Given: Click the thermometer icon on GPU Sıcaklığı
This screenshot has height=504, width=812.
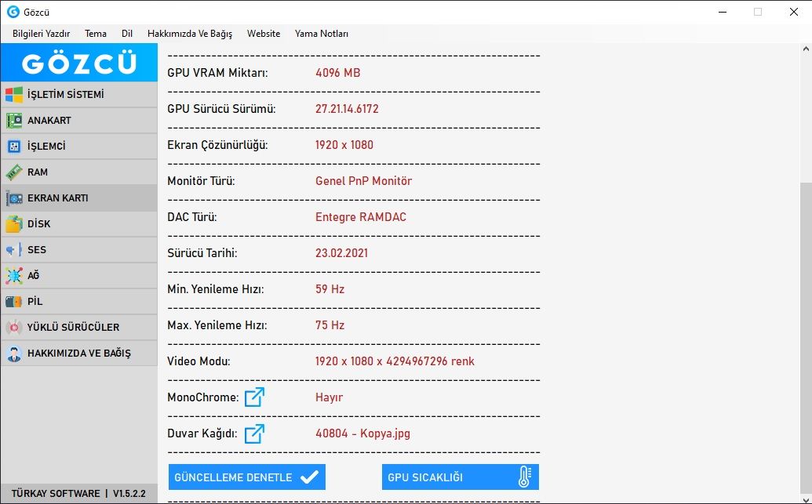Looking at the screenshot, I should coord(524,477).
